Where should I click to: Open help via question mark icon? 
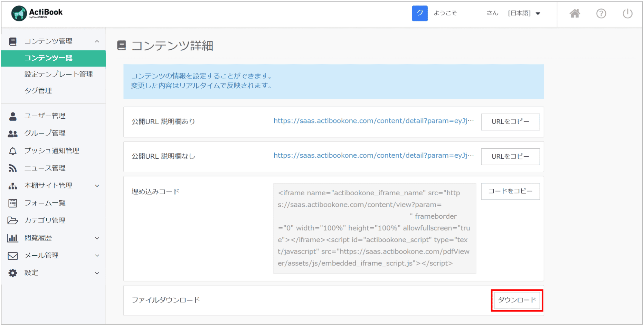tap(601, 13)
